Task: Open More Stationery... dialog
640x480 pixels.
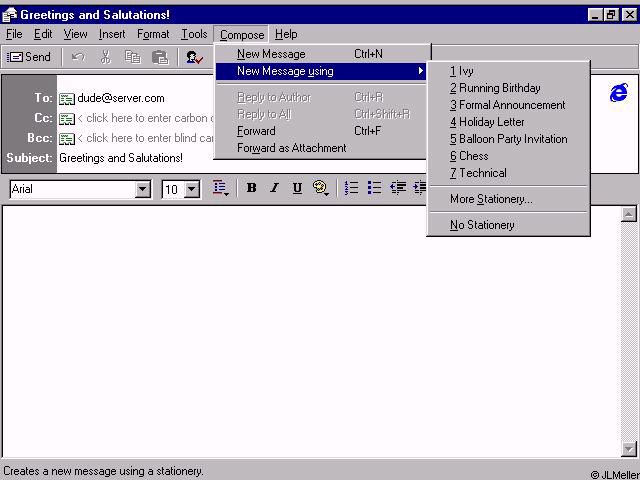Action: (508, 199)
